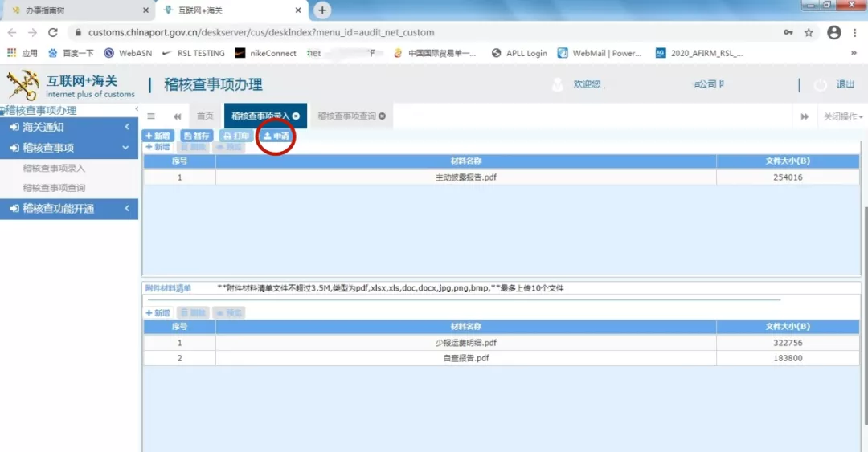This screenshot has width=868, height=452.
Task: Select the 自查报告.pdf row
Action: [x=502, y=359]
